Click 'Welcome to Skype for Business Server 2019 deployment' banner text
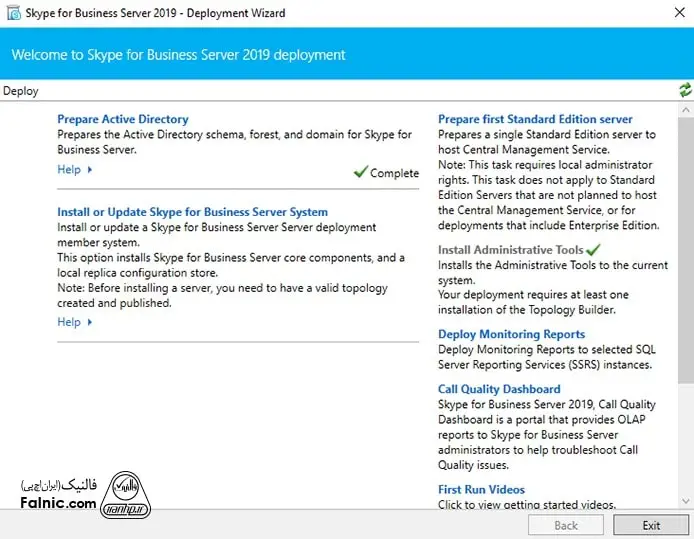Viewport: 694px width, 539px height. 178,54
